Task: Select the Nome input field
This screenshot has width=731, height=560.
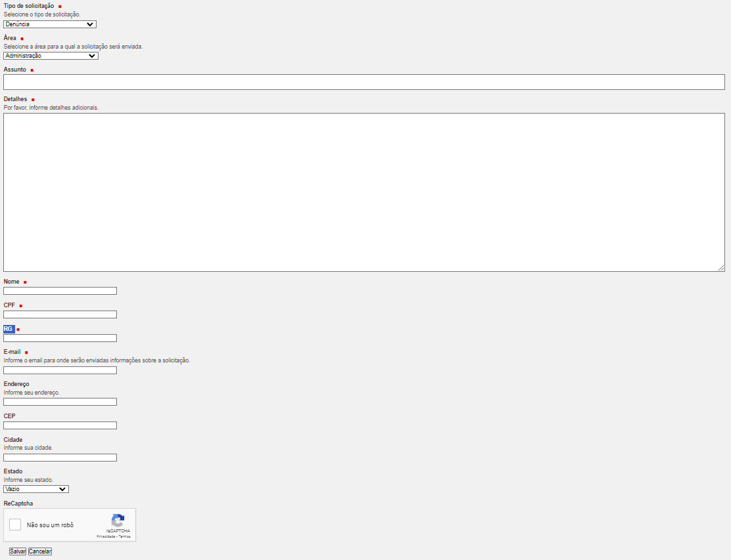Action: coord(60,291)
